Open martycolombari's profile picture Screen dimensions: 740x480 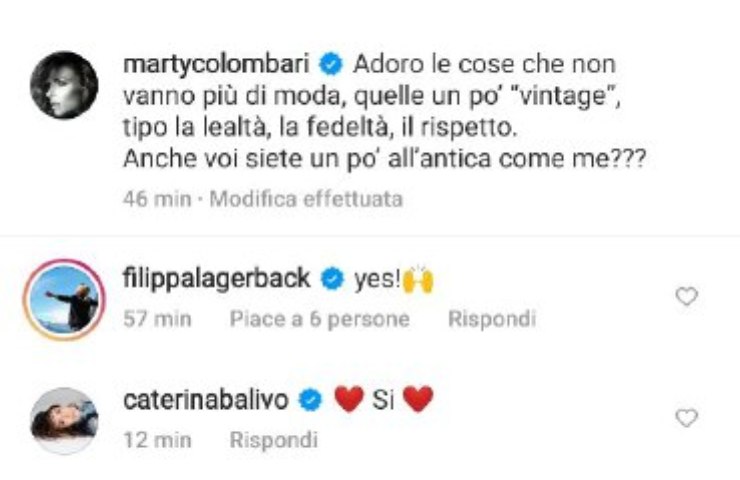pos(64,85)
